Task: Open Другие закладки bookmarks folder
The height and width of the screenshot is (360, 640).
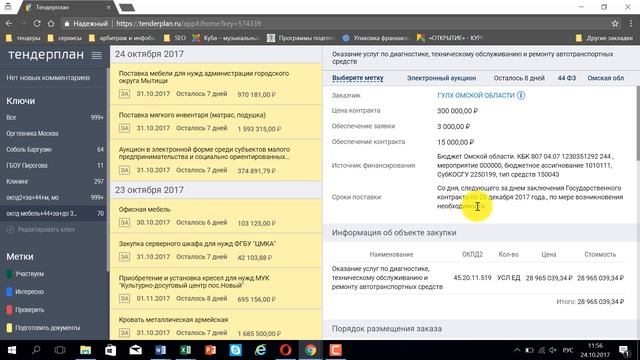Action: click(604, 38)
